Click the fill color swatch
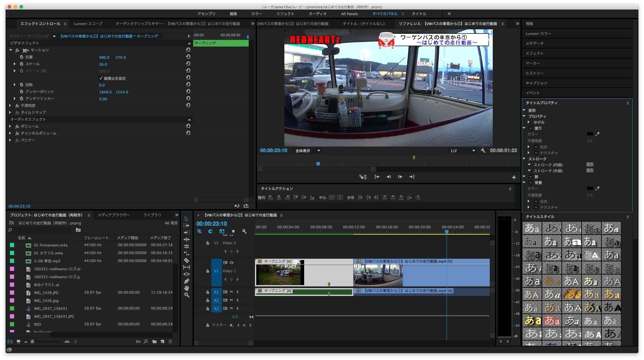Image resolution: width=644 pixels, height=360 pixels. (590, 134)
